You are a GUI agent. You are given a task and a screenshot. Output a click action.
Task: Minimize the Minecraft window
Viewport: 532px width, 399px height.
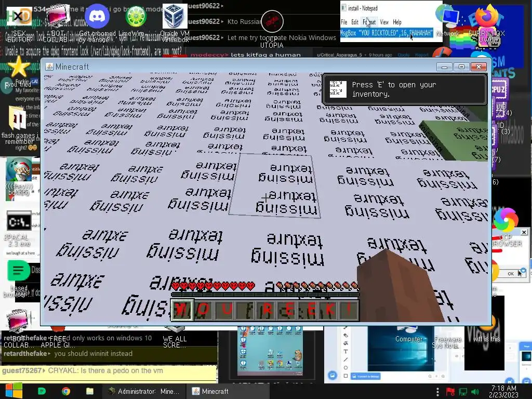445,66
